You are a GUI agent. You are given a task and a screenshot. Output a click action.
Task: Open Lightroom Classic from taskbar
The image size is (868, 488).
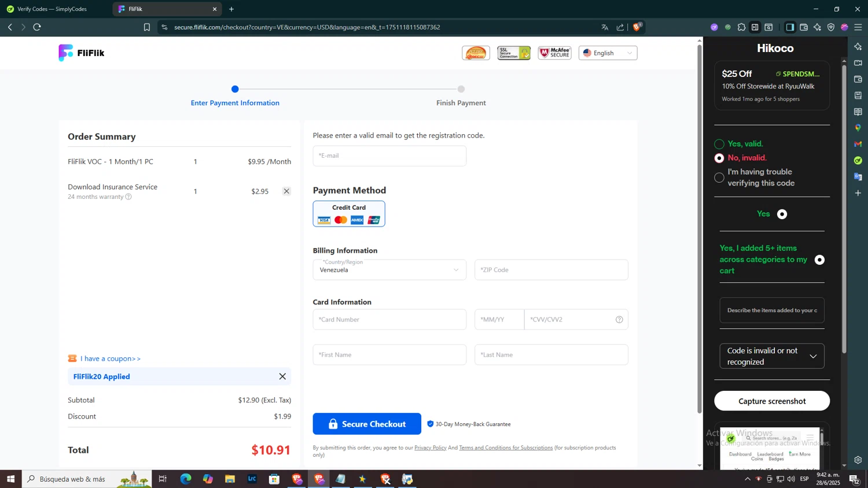pos(252,479)
